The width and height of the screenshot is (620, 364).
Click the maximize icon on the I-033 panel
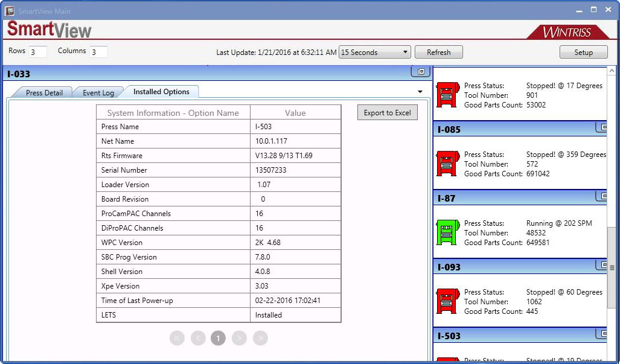pos(421,72)
